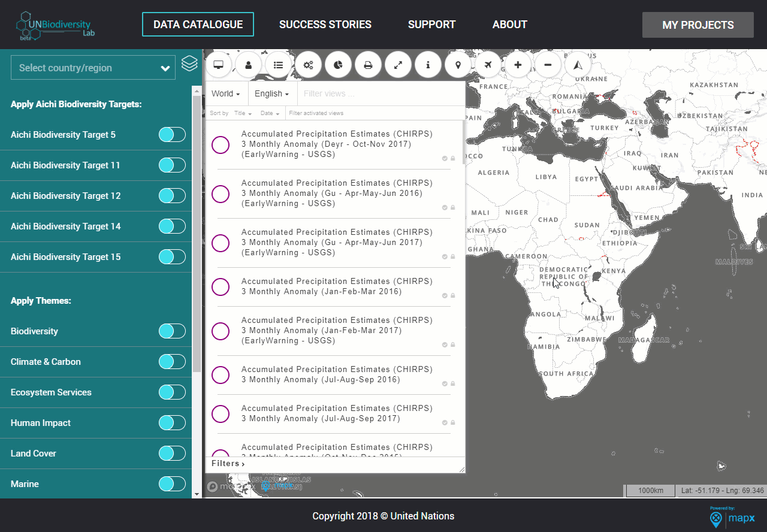This screenshot has width=767, height=532.
Task: Click the sidebar scrollbar down arrow
Action: point(197,494)
